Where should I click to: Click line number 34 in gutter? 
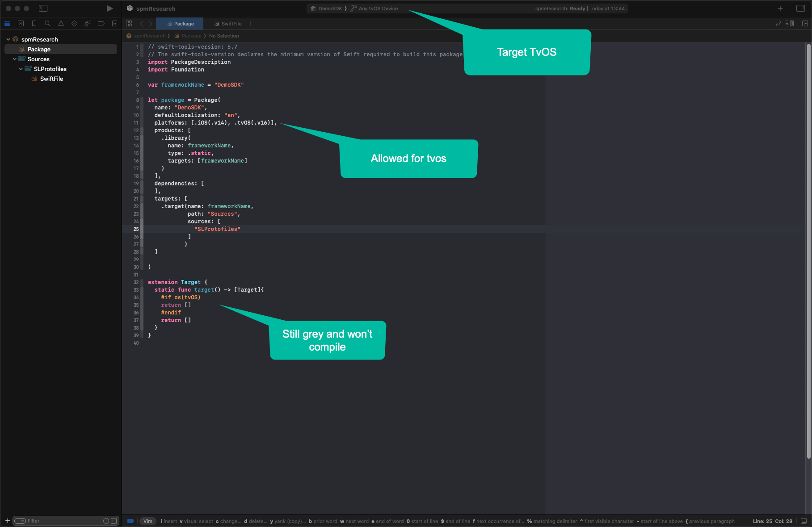click(x=136, y=297)
